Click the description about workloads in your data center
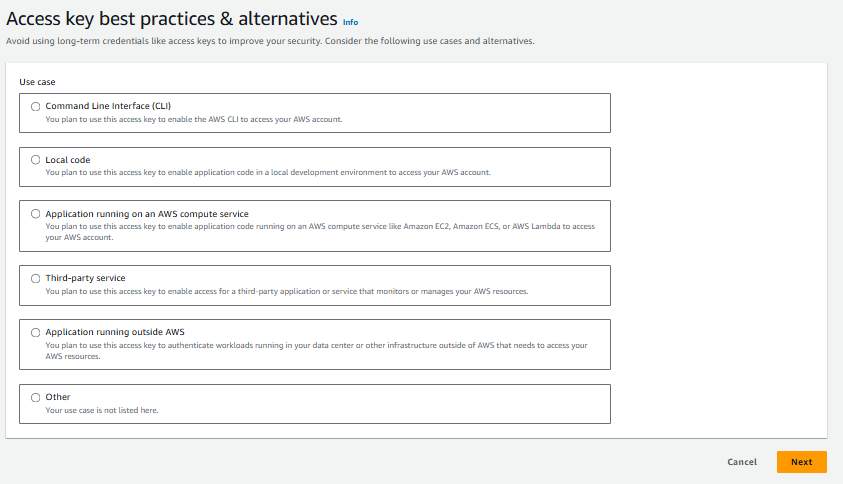The image size is (843, 484). [316, 351]
